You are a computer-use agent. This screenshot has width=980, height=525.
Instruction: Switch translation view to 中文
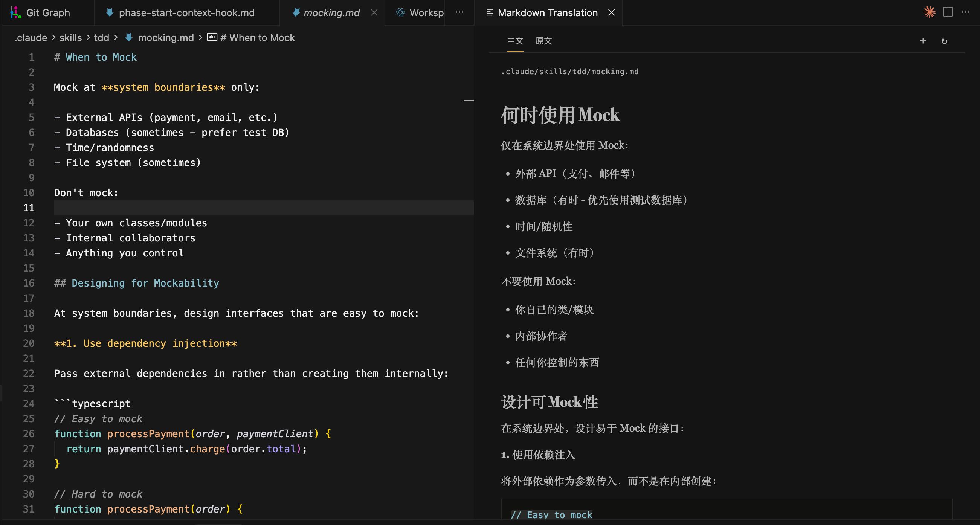click(515, 41)
